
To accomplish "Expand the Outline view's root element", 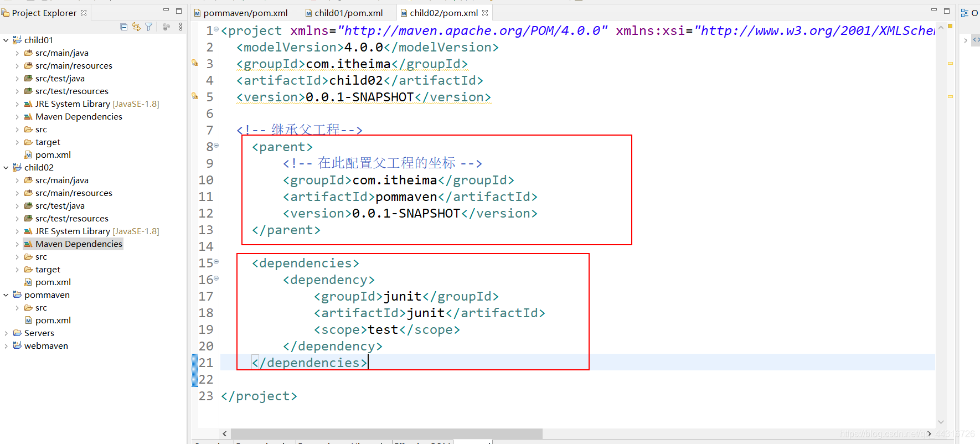I will click(x=966, y=40).
